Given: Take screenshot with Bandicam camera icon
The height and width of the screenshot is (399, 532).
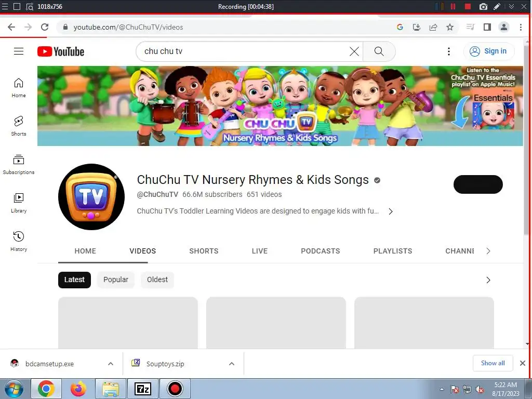Looking at the screenshot, I should pos(483,6).
